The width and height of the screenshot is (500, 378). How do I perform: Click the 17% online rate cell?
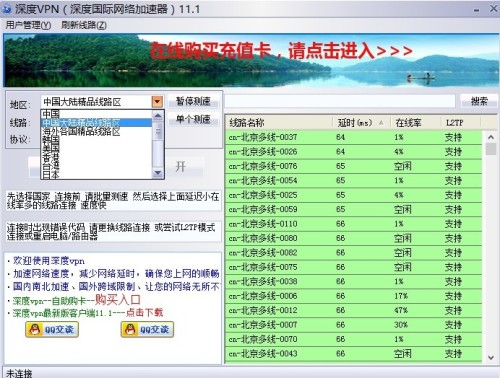pyautogui.click(x=401, y=296)
